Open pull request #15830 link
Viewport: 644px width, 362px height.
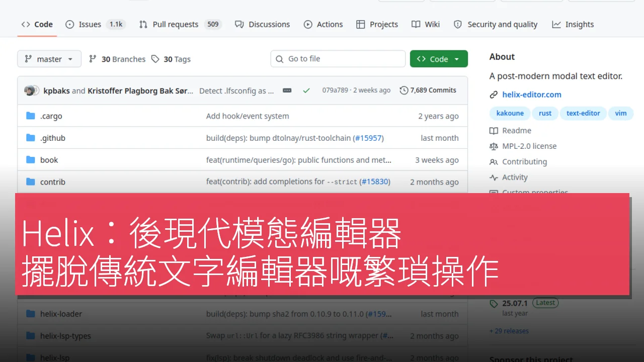pos(375,182)
